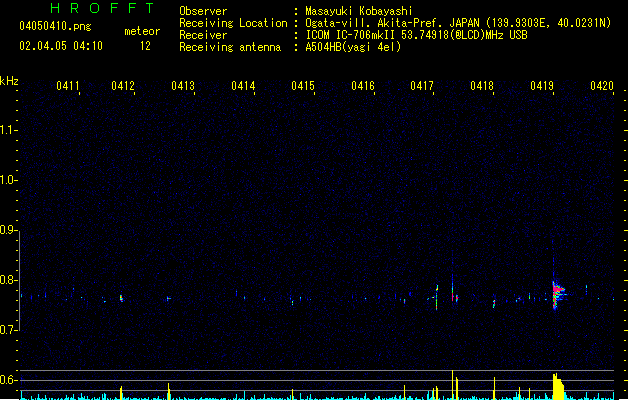Click the 0419 time axis marker

(x=542, y=86)
